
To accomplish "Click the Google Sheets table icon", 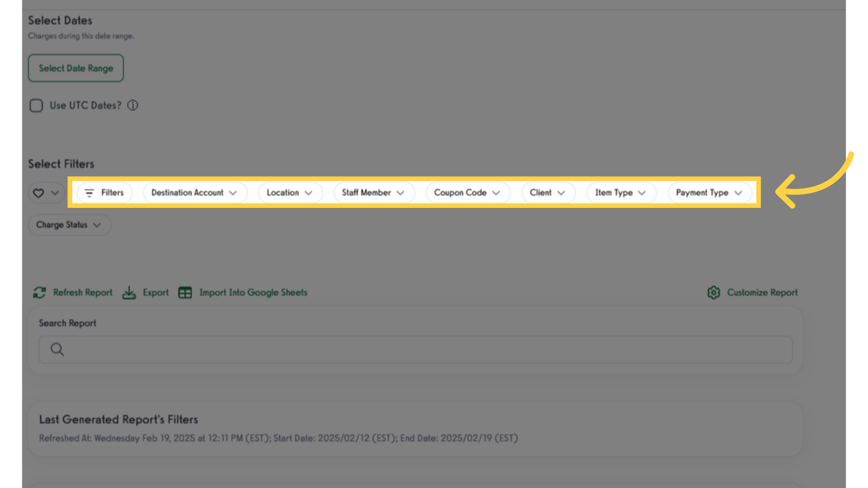I will [185, 292].
